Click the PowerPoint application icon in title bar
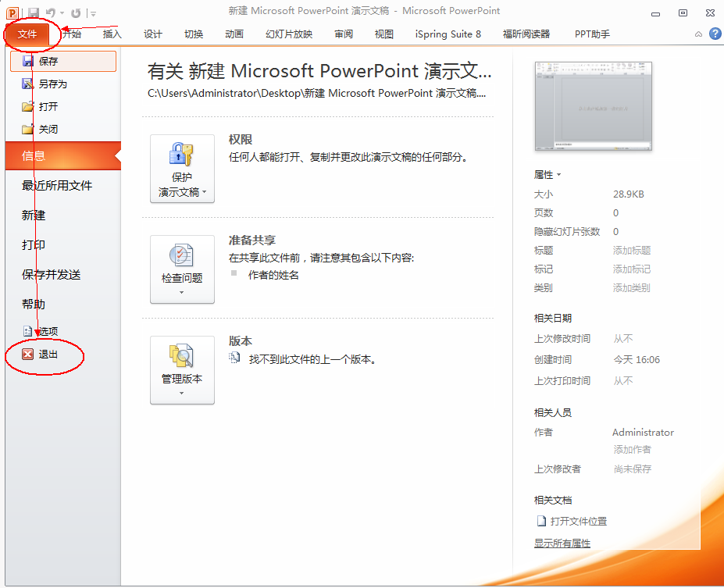This screenshot has height=588, width=724. click(x=12, y=13)
